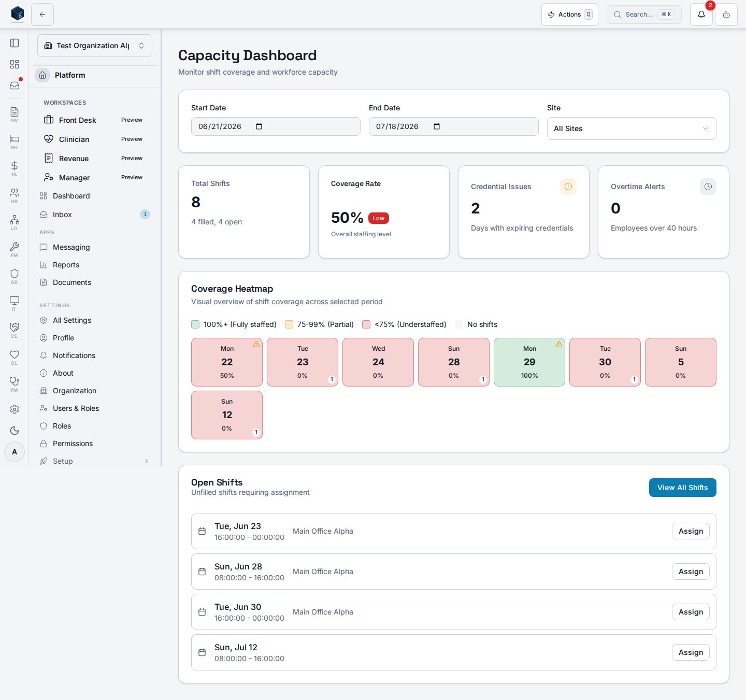Screen dimensions: 746x700
Task: Assign the Tue, Jun 30 open shift
Action: 691,612
